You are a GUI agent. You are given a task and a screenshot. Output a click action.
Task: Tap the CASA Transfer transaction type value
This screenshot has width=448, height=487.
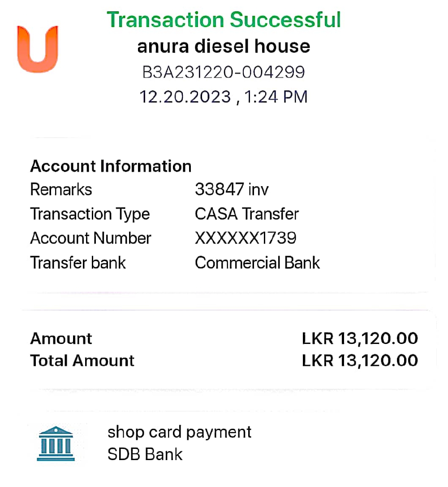[x=246, y=214]
